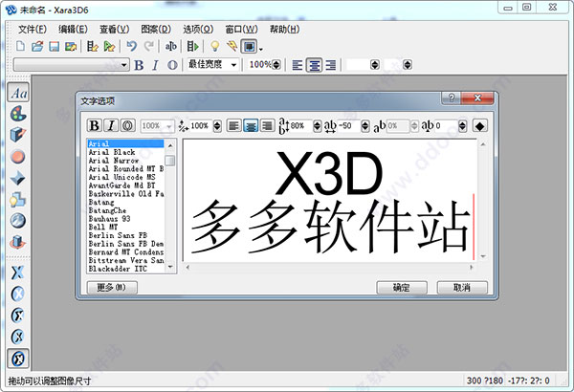Click the font list scrollbar thumb
The width and height of the screenshot is (574, 392).
pyautogui.click(x=170, y=161)
